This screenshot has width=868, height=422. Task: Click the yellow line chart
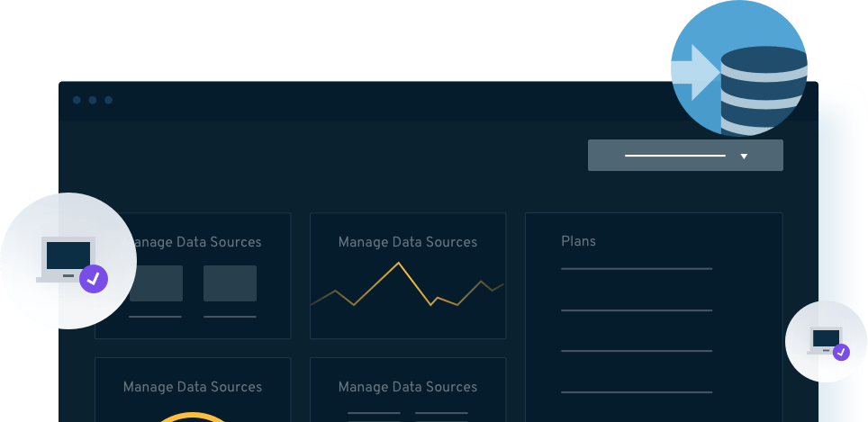(407, 285)
